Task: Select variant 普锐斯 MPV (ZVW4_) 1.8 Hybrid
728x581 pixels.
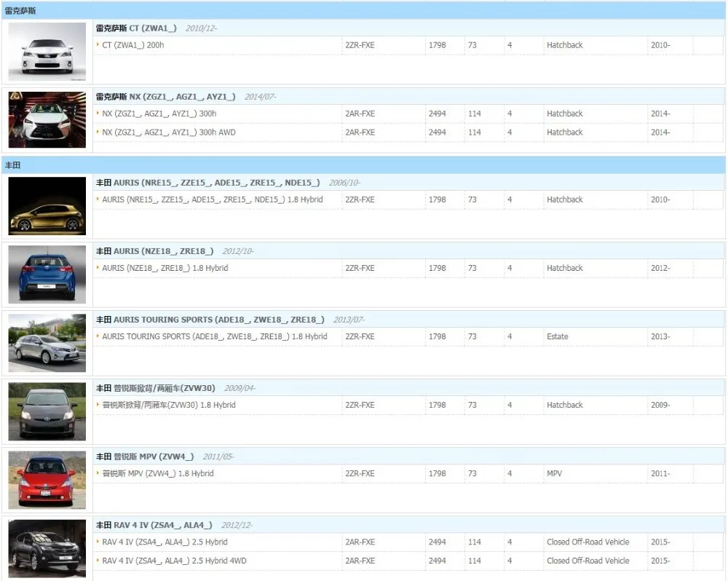Action: (158, 473)
